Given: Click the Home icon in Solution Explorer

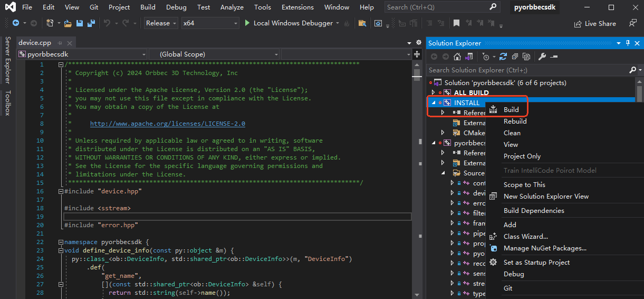Looking at the screenshot, I should [x=457, y=57].
